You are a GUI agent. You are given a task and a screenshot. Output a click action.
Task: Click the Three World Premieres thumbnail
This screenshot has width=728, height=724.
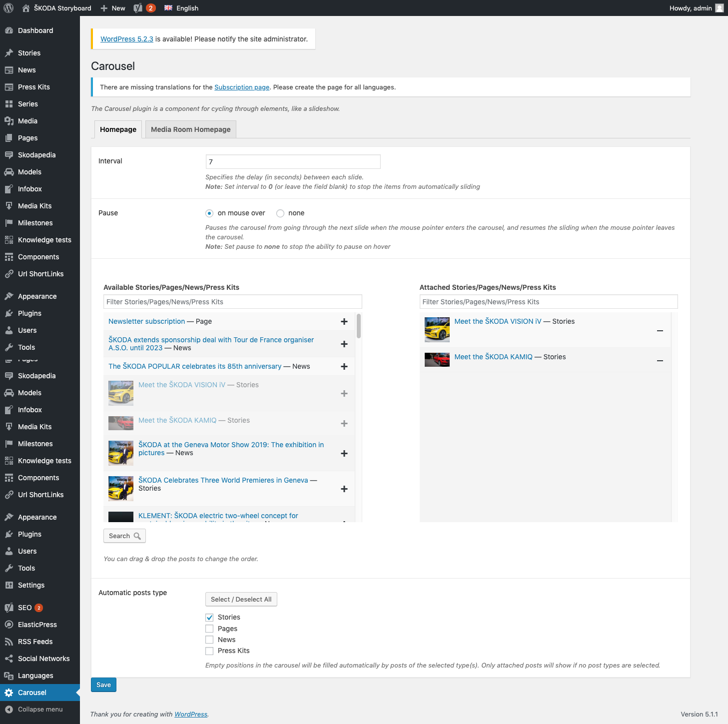pos(121,489)
